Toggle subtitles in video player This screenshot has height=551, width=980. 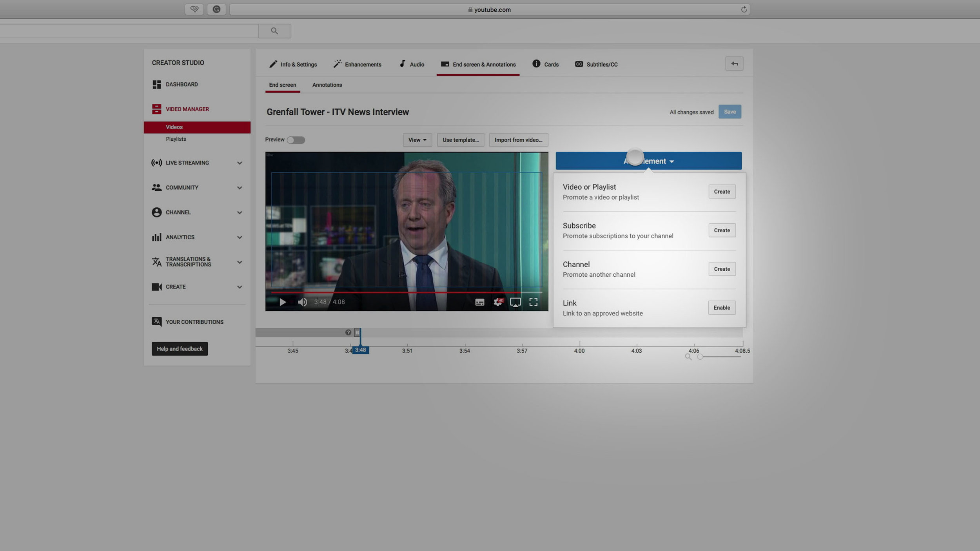tap(480, 302)
